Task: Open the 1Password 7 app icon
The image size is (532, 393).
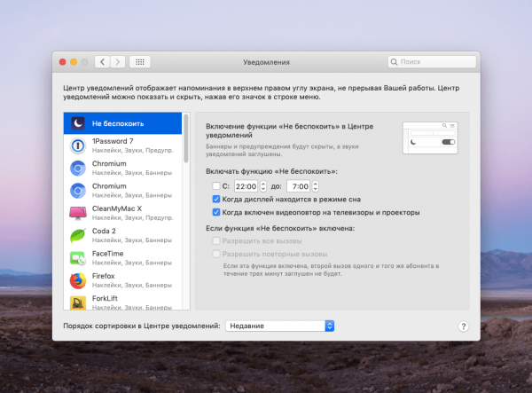Action: coord(78,145)
